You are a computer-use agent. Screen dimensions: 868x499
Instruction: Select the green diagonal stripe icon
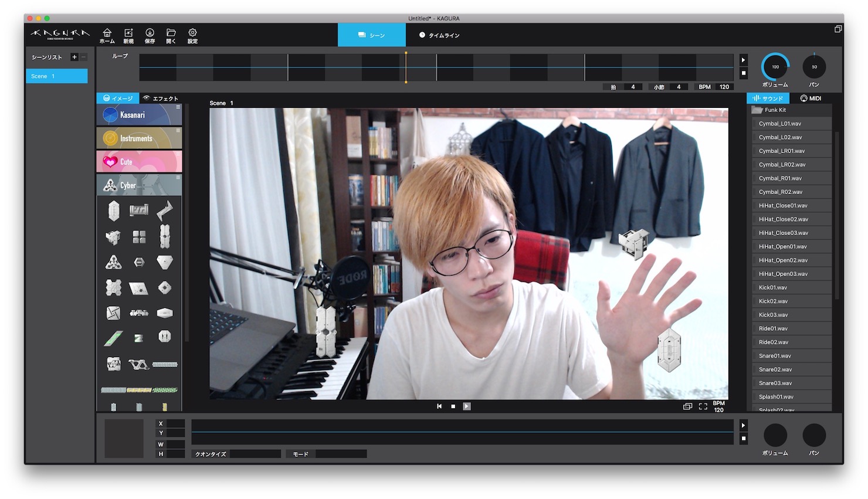pyautogui.click(x=113, y=338)
